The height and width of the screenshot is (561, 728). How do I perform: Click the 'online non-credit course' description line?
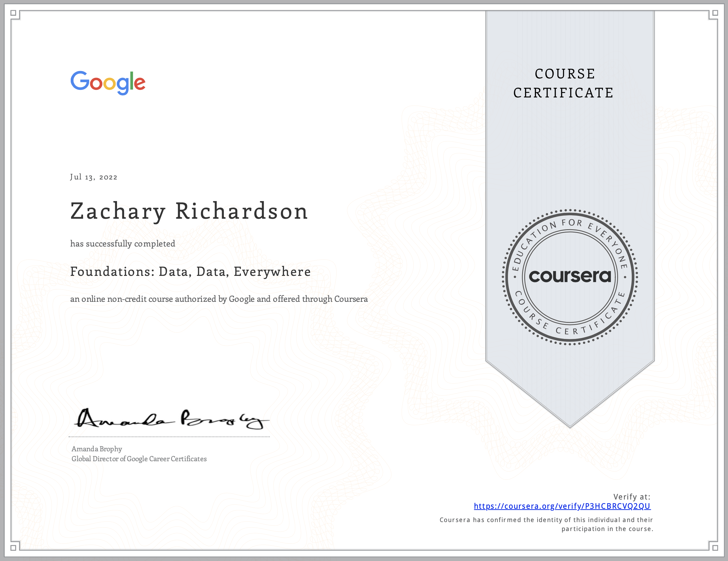coord(219,299)
